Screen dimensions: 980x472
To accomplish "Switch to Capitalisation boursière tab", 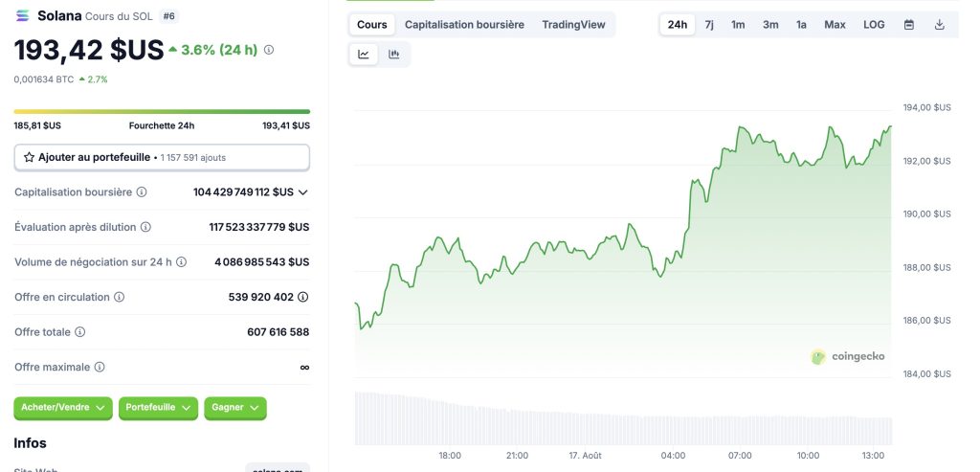I will point(464,25).
